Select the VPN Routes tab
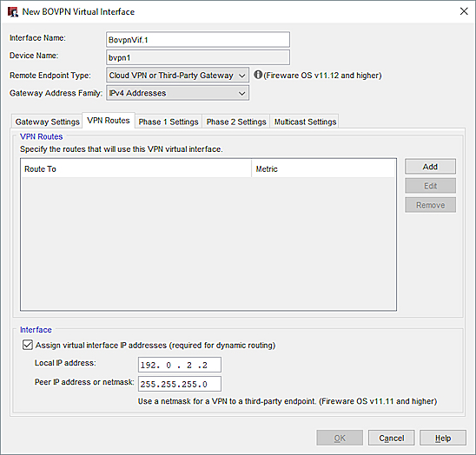 pyautogui.click(x=109, y=121)
